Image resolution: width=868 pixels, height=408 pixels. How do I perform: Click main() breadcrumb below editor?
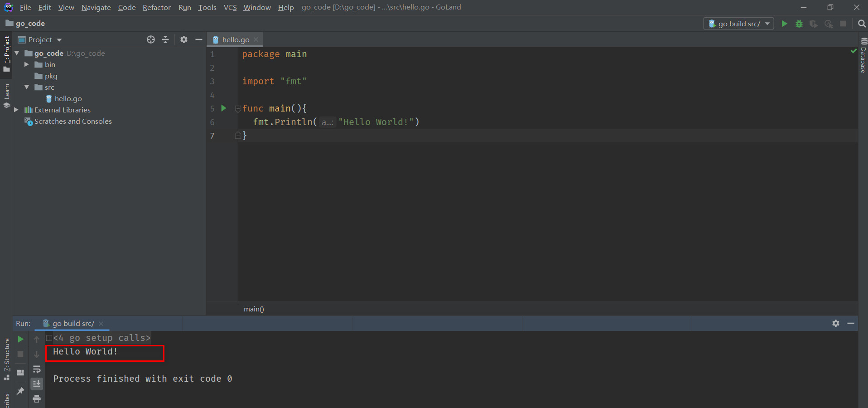click(254, 309)
